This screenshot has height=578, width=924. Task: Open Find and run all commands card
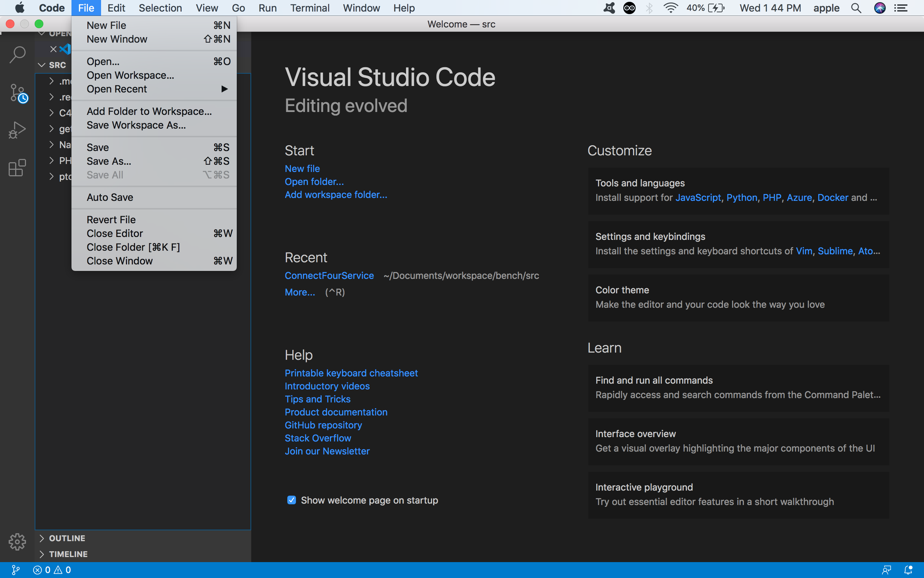click(x=738, y=388)
